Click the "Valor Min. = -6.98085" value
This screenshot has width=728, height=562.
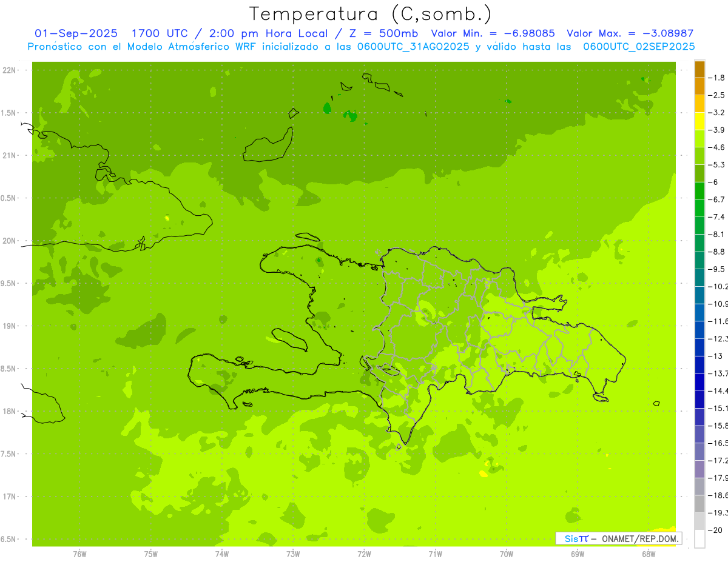coord(493,34)
